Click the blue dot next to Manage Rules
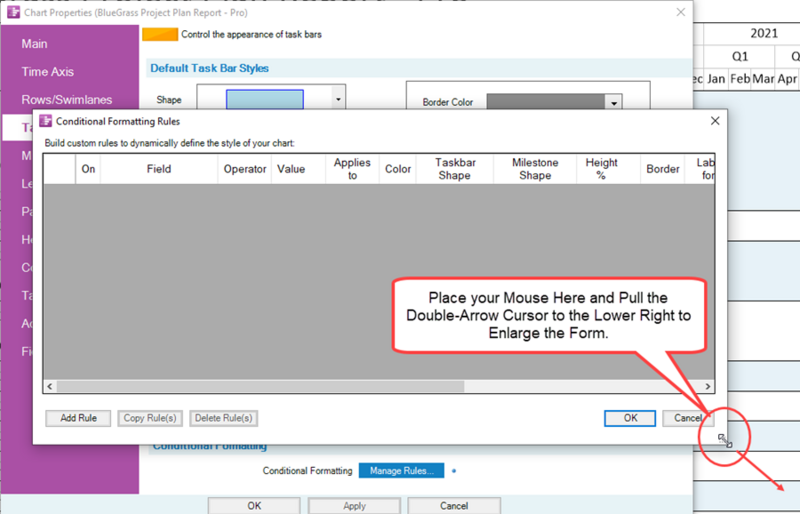This screenshot has height=514, width=800. click(454, 471)
